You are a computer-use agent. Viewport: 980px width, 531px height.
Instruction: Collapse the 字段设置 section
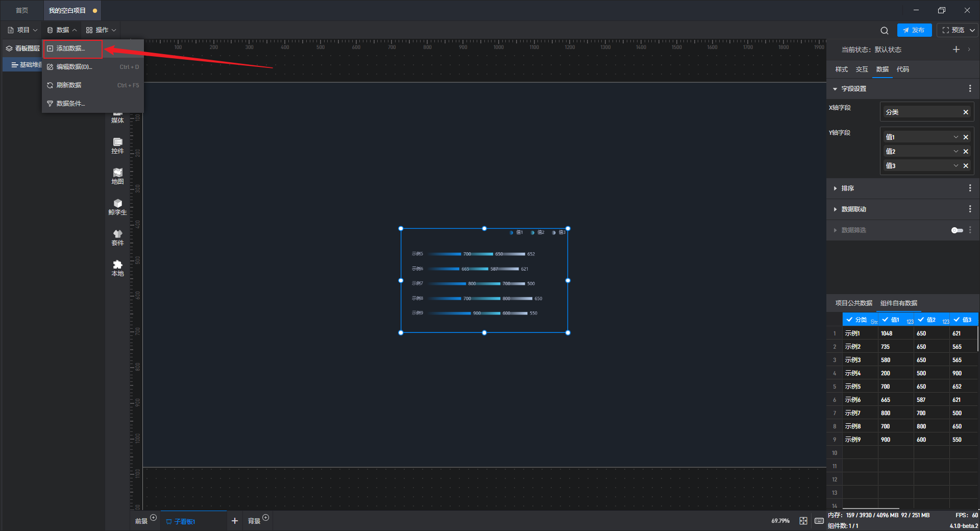(835, 89)
